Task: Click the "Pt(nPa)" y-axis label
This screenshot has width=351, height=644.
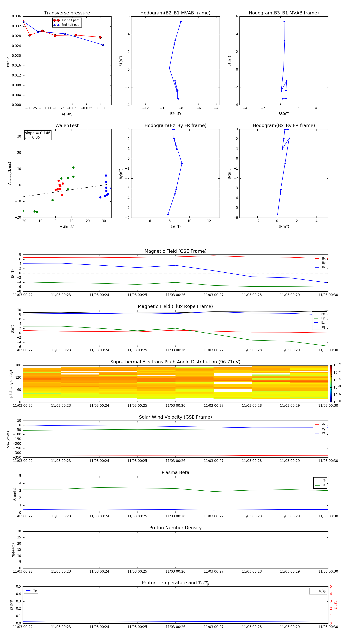Action: tap(8, 61)
